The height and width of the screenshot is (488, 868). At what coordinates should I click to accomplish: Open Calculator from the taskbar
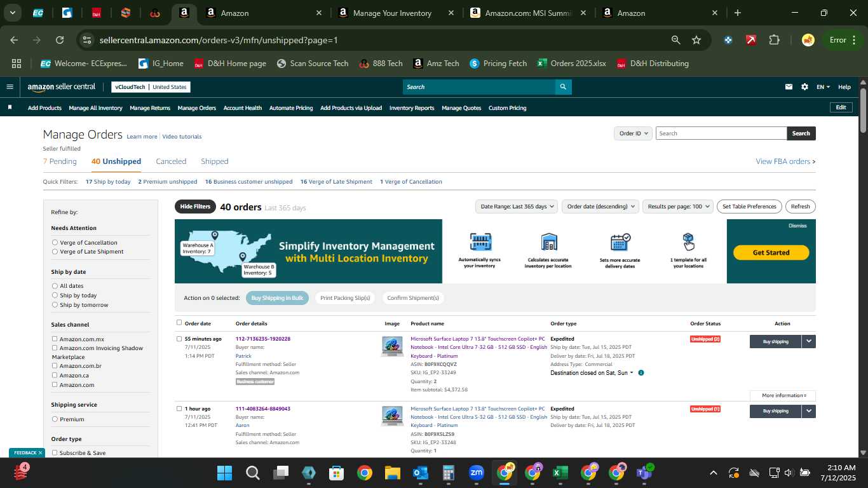click(x=448, y=473)
